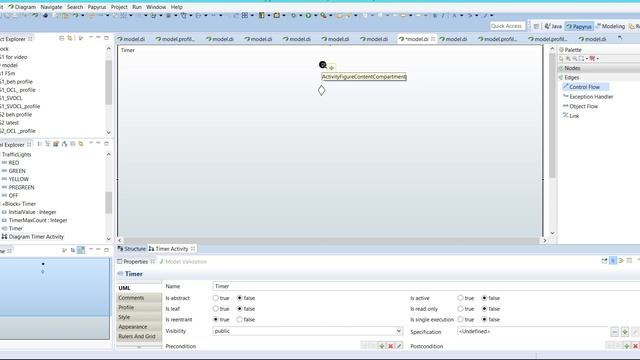Open the Profile properties section

pos(139,307)
